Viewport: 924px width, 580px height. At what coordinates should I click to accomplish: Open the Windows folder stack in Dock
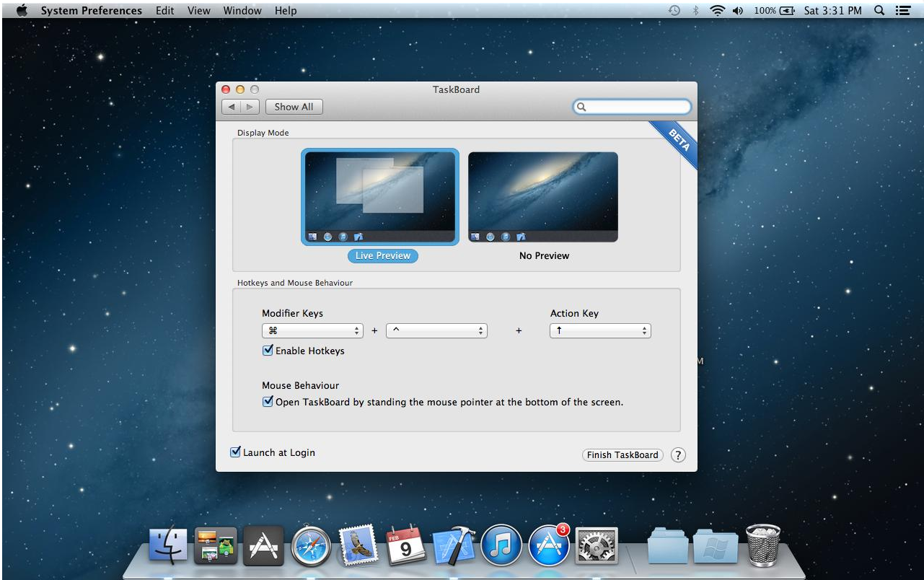point(716,546)
